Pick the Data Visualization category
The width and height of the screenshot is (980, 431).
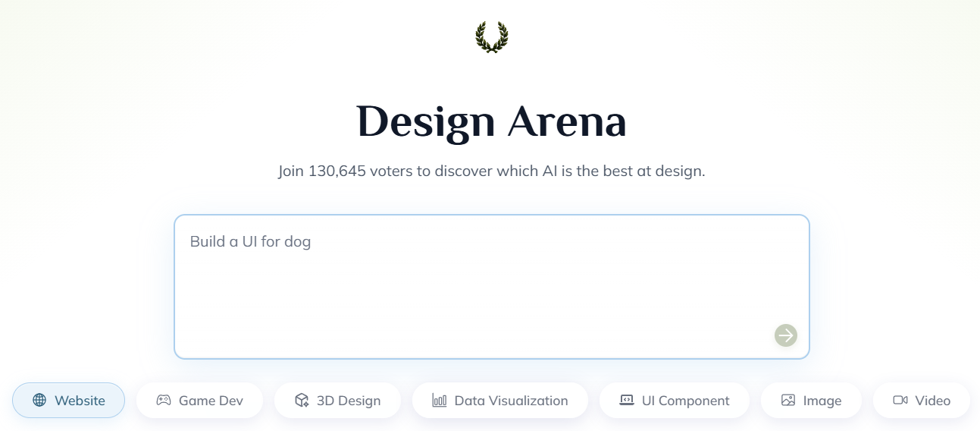[511, 401]
